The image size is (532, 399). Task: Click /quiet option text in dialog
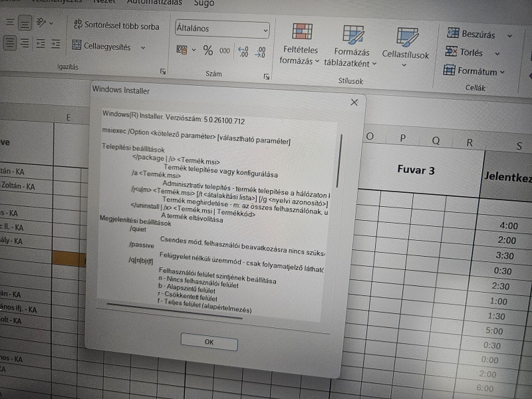pyautogui.click(x=138, y=229)
